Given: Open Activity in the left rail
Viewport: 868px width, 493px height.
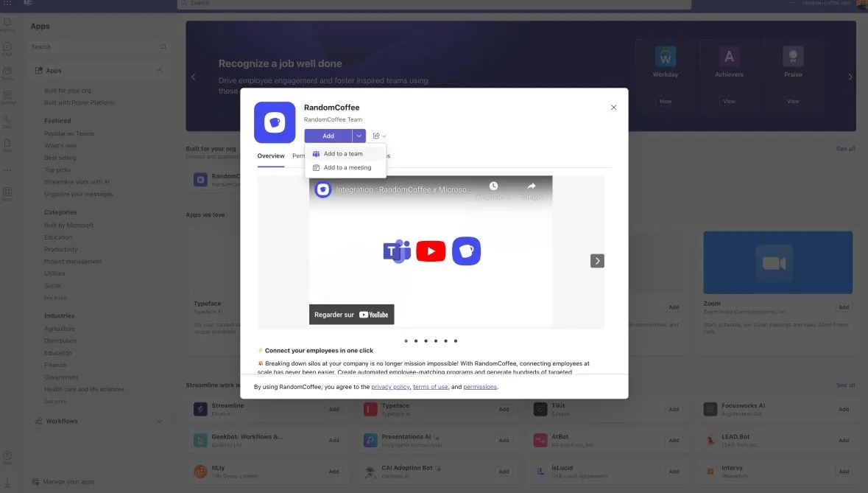Looking at the screenshot, I should point(7,25).
